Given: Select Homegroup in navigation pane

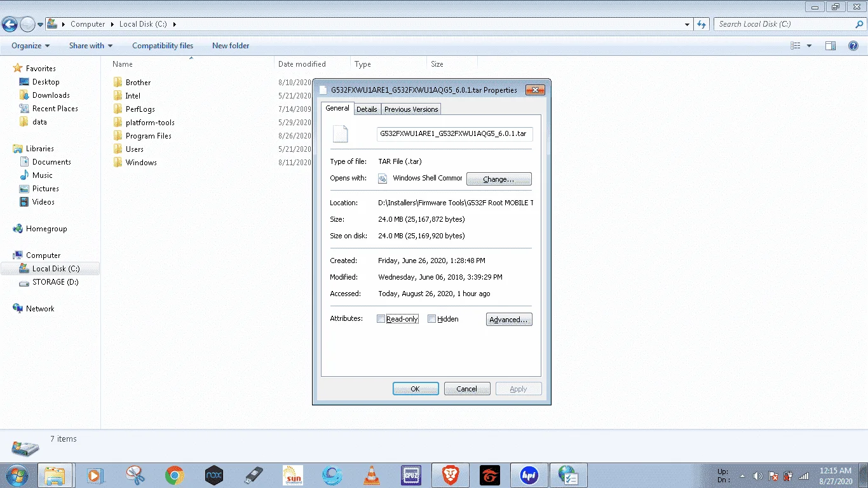Looking at the screenshot, I should [x=46, y=229].
